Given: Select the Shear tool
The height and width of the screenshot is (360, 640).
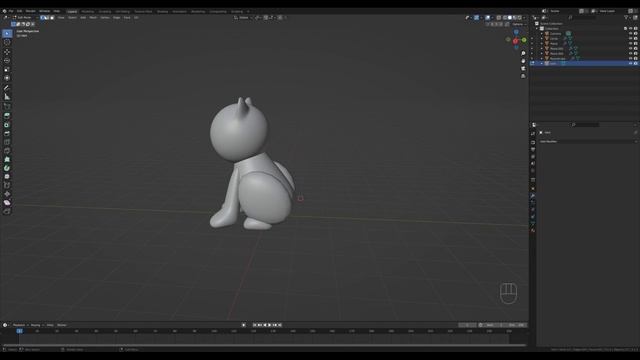Looking at the screenshot, I should [7, 202].
